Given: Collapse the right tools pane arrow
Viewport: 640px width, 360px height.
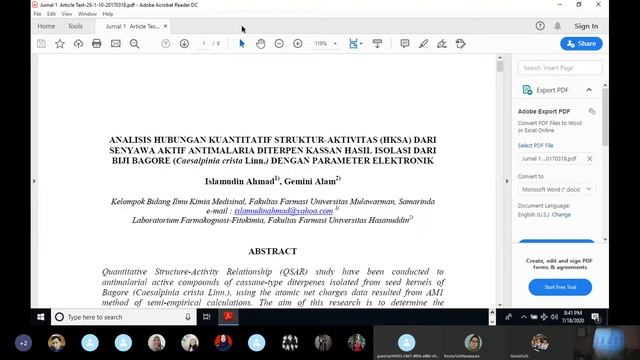Looking at the screenshot, I should (507, 181).
